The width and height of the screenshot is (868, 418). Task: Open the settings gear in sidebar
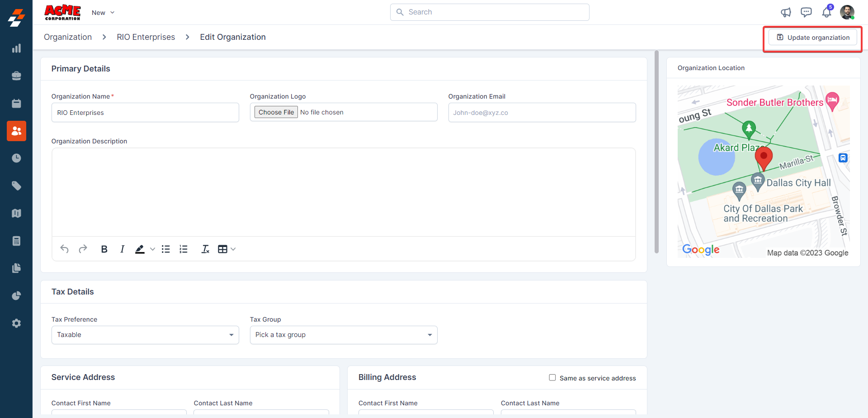point(16,323)
